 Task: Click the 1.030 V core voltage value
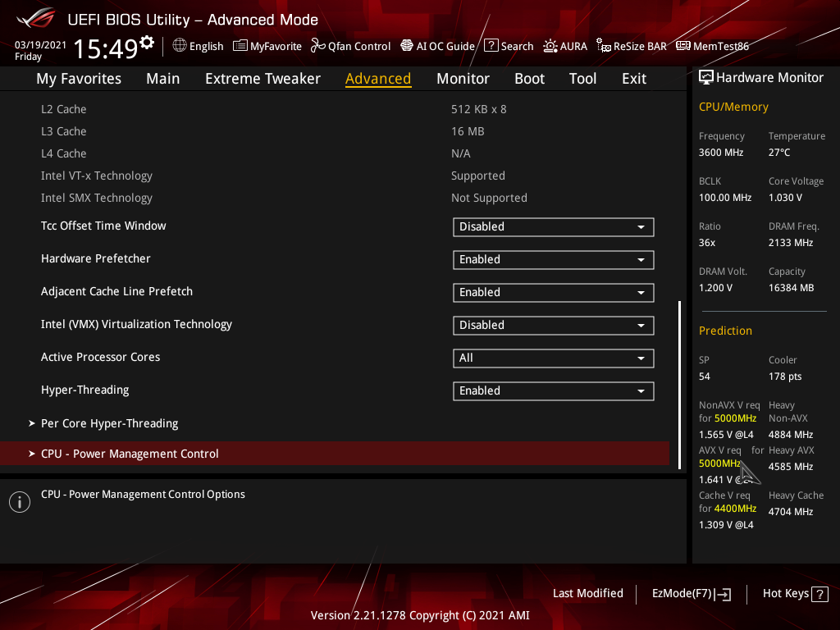click(x=785, y=198)
